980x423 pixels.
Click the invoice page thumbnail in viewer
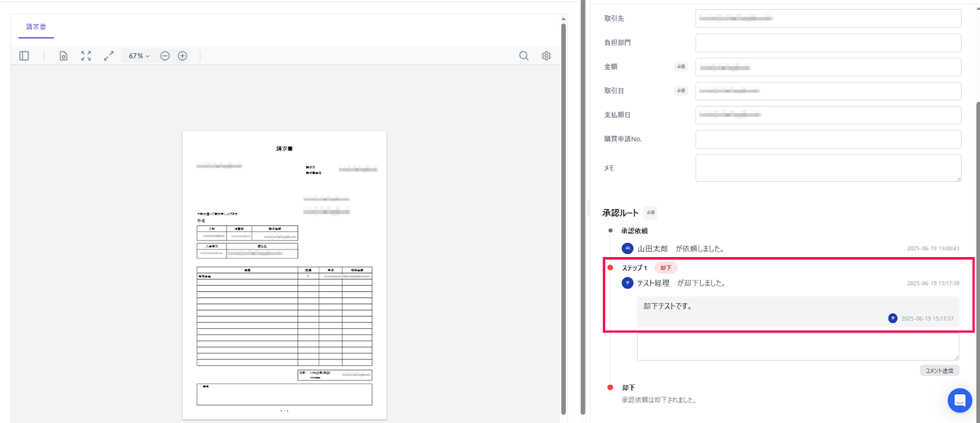pos(284,275)
